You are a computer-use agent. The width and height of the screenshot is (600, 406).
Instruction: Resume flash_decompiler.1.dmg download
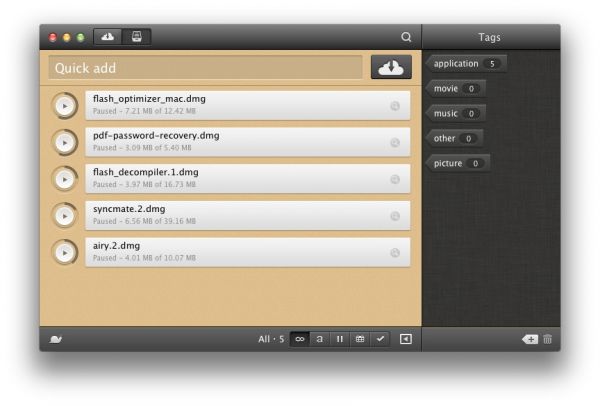(x=65, y=179)
